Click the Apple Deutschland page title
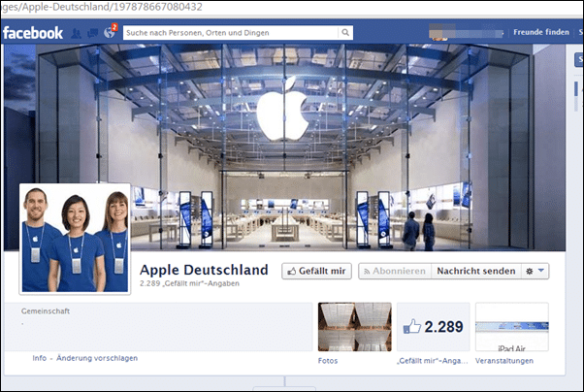The image size is (584, 392). pos(204,270)
